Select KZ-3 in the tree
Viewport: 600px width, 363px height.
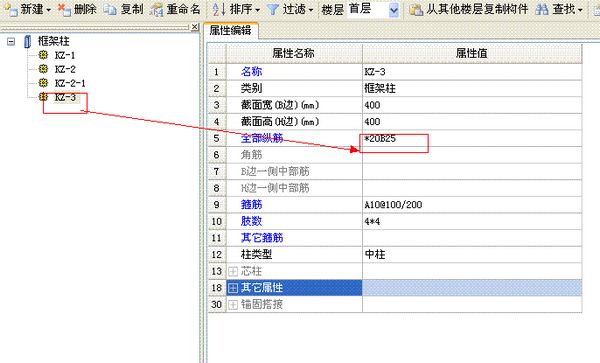[x=65, y=97]
